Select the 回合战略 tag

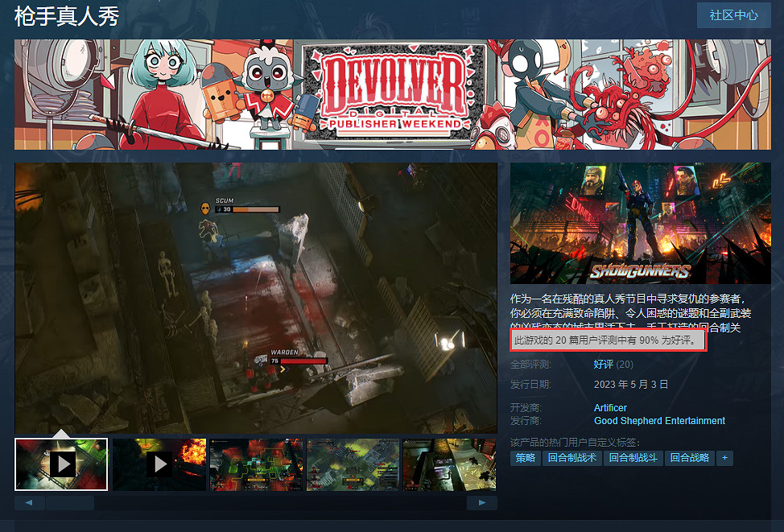coord(690,457)
